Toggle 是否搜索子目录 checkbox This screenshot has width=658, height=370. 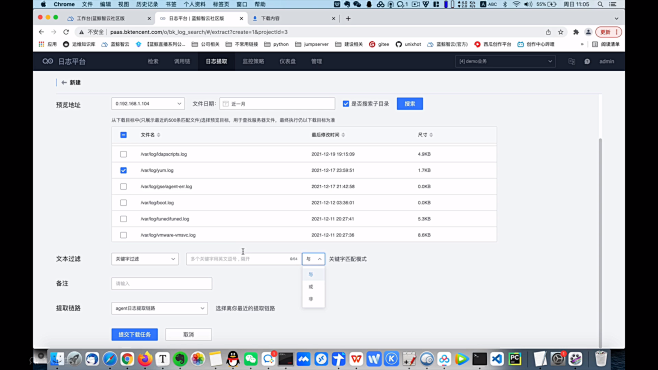[x=346, y=104]
